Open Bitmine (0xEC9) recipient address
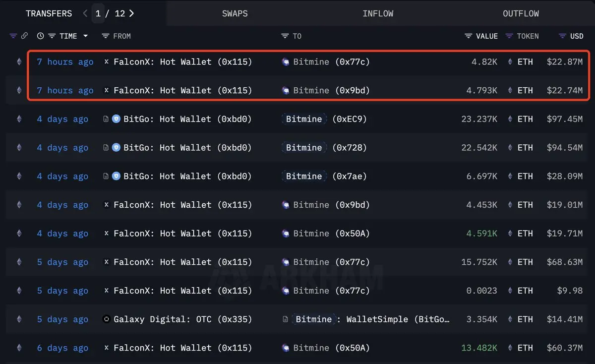 coord(324,119)
